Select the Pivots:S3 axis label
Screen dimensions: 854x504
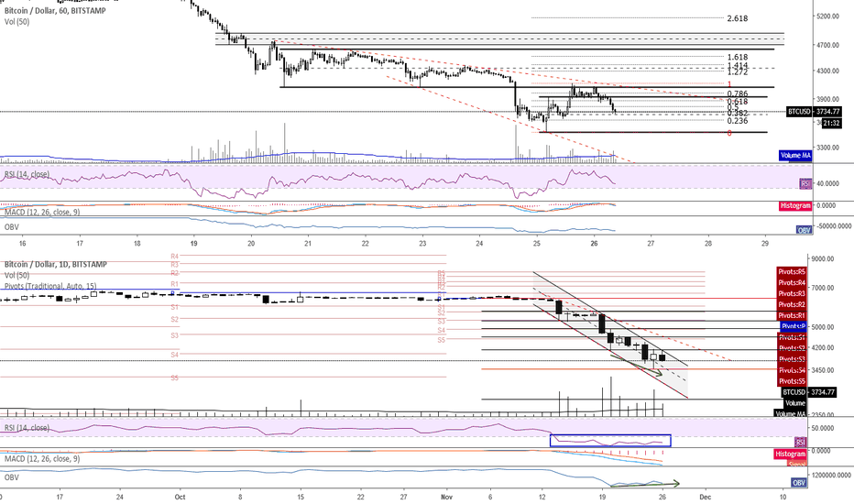(x=792, y=359)
